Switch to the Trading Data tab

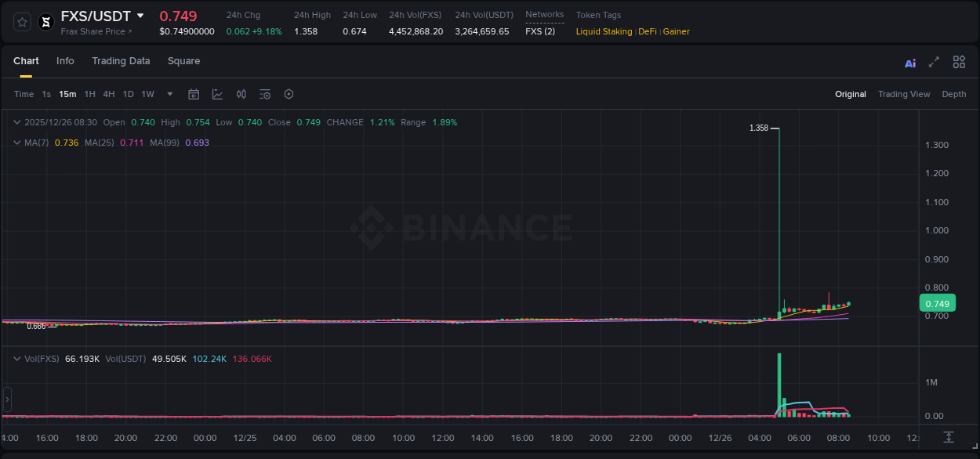pos(121,61)
